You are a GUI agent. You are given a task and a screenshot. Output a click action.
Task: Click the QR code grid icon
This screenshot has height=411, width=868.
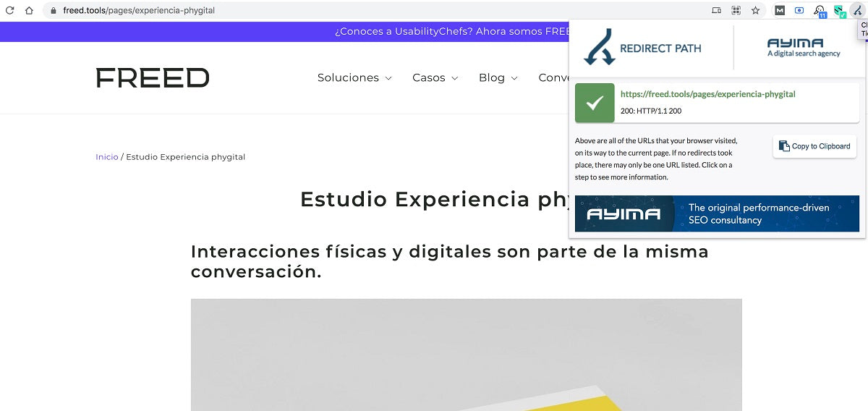pyautogui.click(x=736, y=10)
